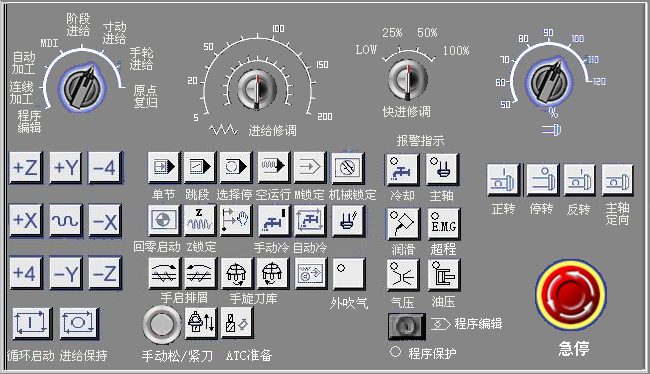Viewport: 650px width, 374px height.
Task: Set mode dial to 连线加工
Action: tap(21, 93)
